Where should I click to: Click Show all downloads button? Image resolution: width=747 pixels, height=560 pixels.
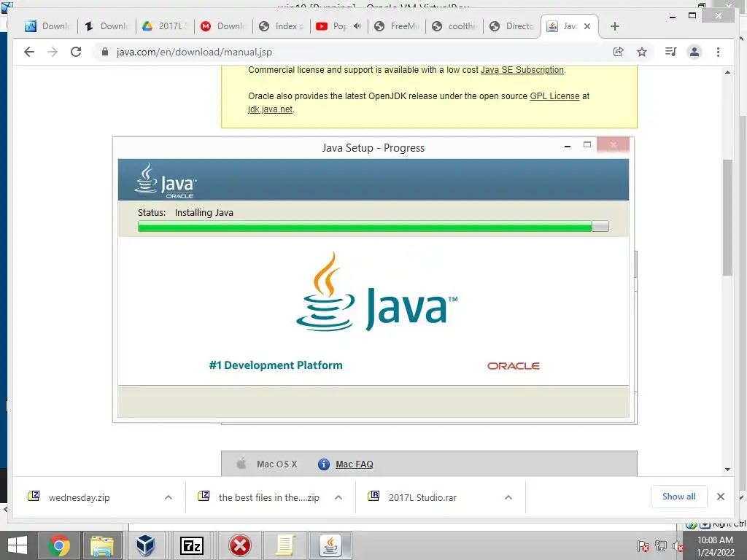coord(679,497)
